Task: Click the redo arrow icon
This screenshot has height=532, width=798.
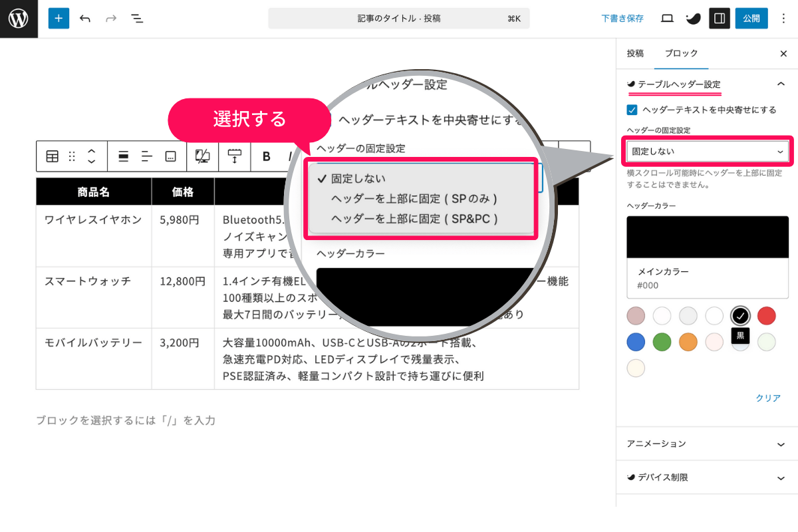Action: pos(110,18)
